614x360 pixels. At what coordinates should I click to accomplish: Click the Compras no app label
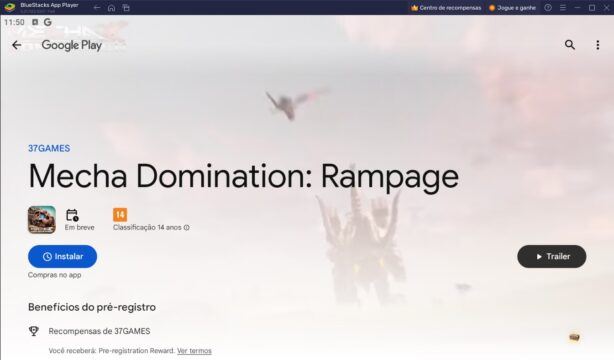[54, 275]
